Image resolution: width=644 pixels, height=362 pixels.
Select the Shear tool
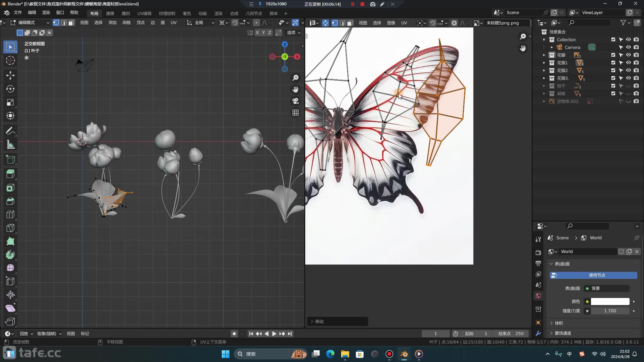point(10,308)
